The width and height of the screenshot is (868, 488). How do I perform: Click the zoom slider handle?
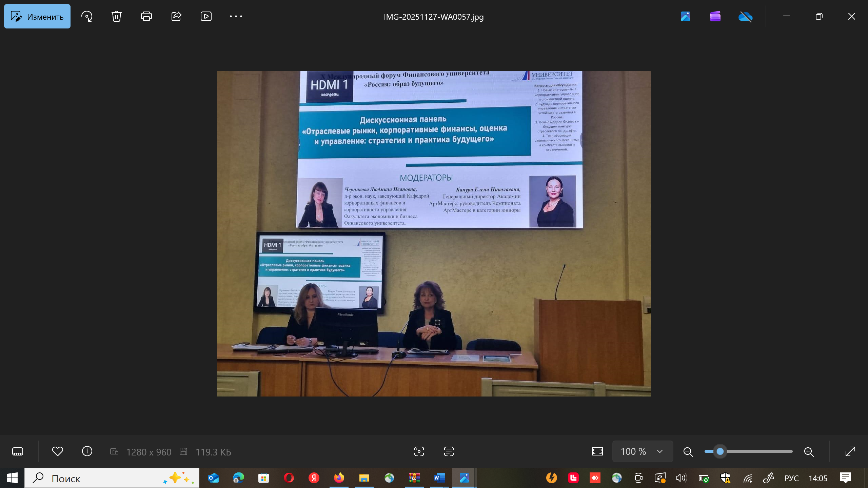(x=720, y=451)
